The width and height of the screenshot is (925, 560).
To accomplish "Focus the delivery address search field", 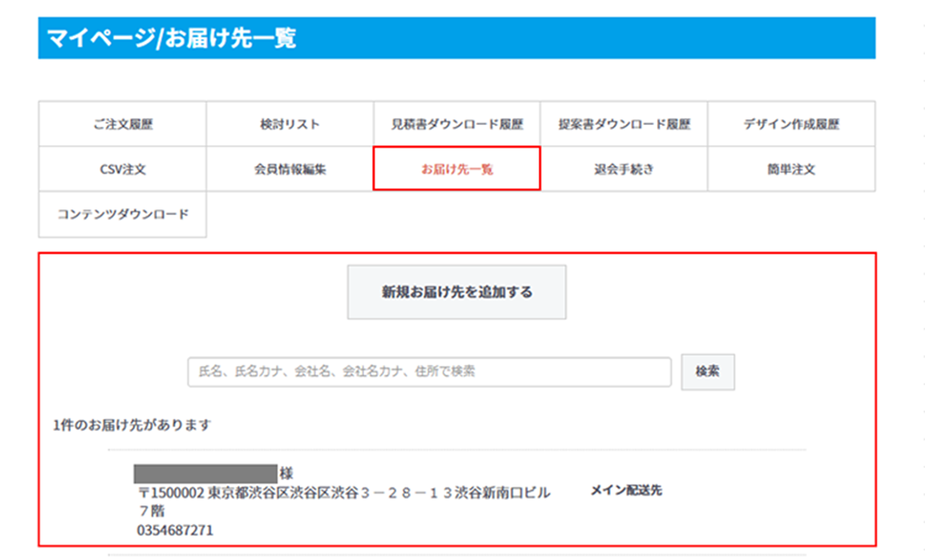I will [429, 372].
